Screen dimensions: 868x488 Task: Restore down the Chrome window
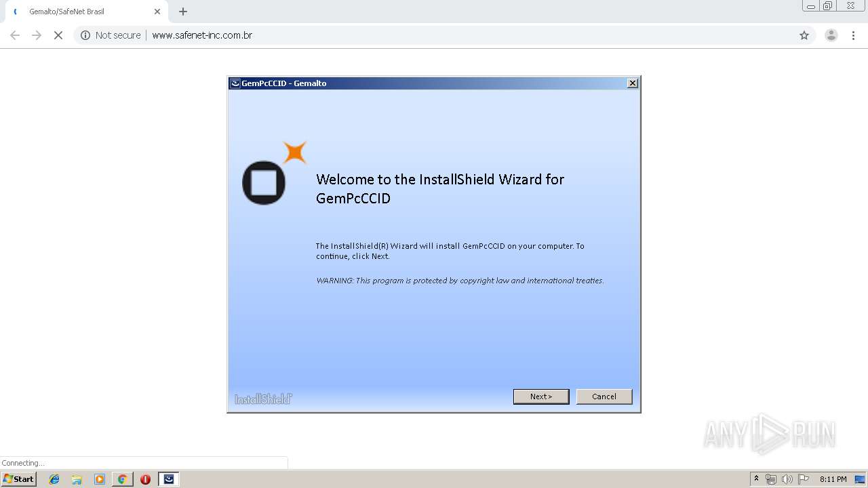827,6
